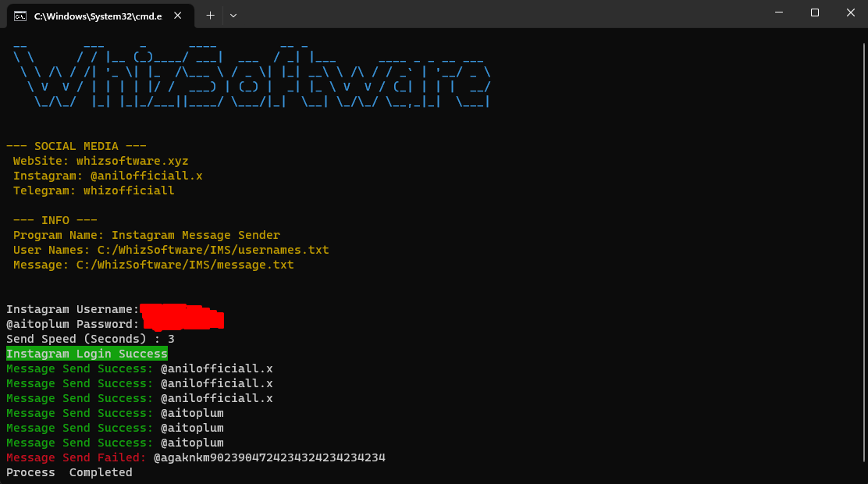Click second 'Message Send Success: @anilofficiall.x' line

tap(140, 384)
